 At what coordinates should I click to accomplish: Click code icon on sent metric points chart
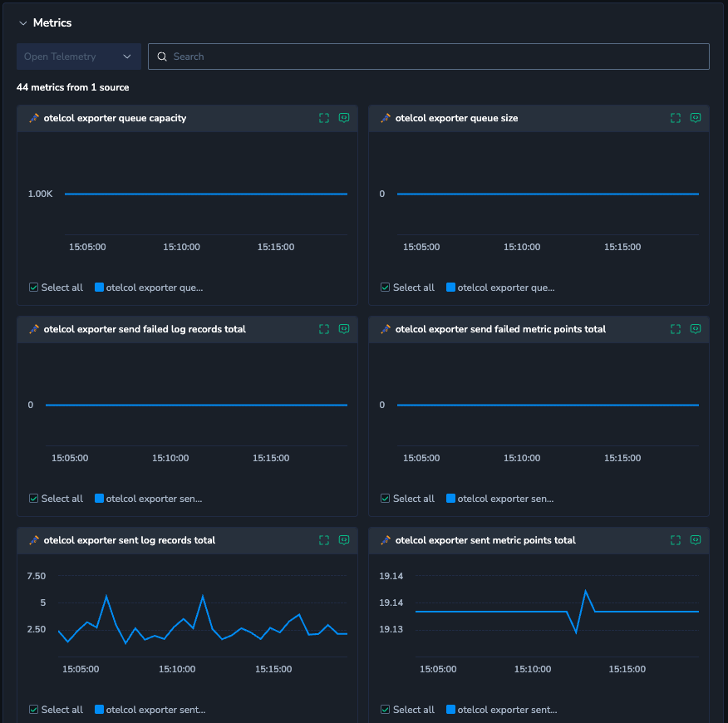(696, 540)
